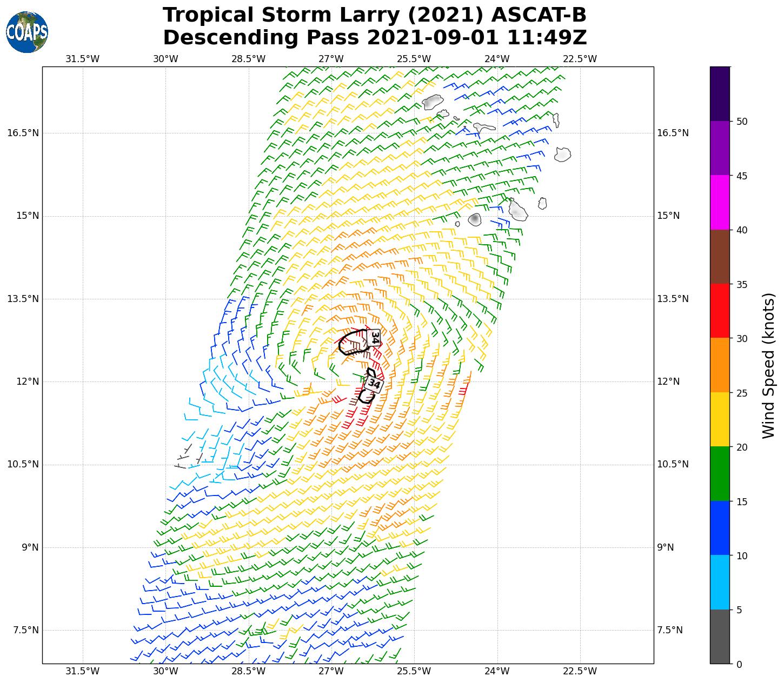Image resolution: width=784 pixels, height=683 pixels.
Task: Click the 27°W label on the top axis
Action: tap(331, 59)
